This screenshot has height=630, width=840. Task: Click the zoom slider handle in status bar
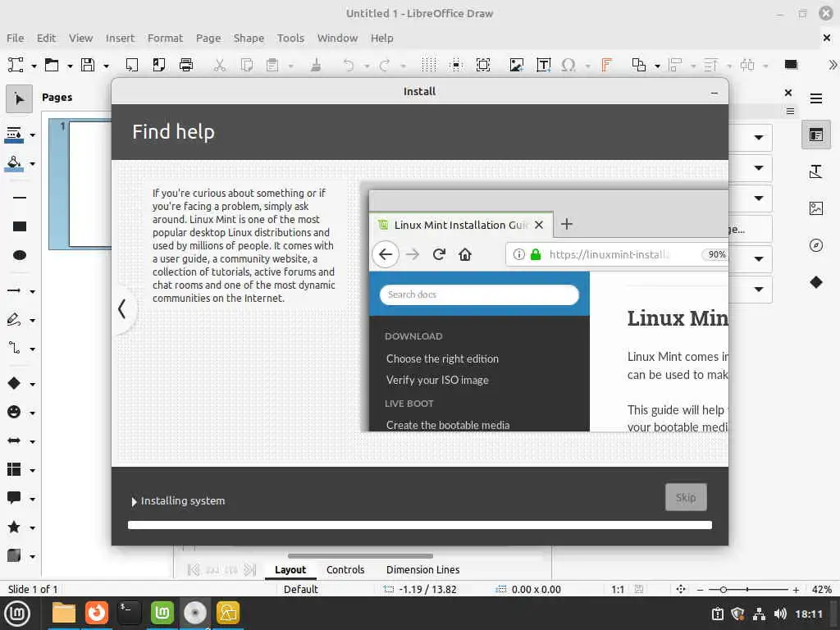[724, 589]
